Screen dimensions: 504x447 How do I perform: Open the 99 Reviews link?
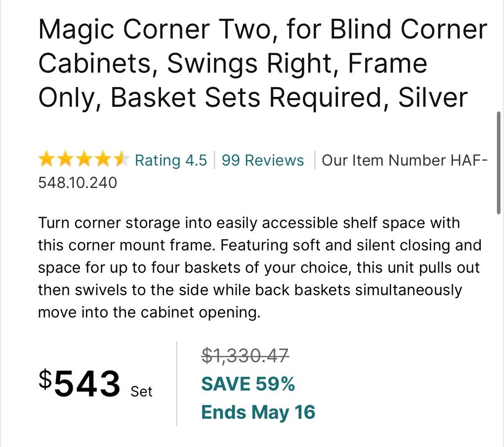tap(262, 160)
